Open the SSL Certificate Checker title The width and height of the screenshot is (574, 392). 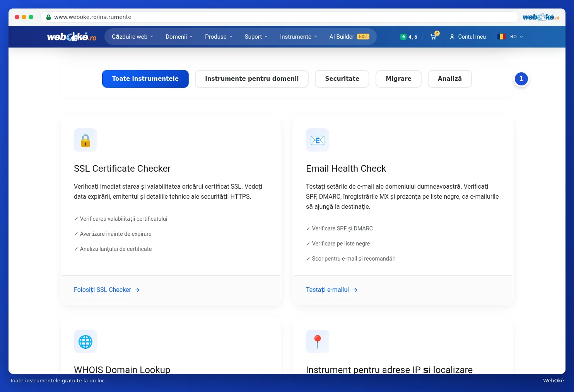click(122, 169)
